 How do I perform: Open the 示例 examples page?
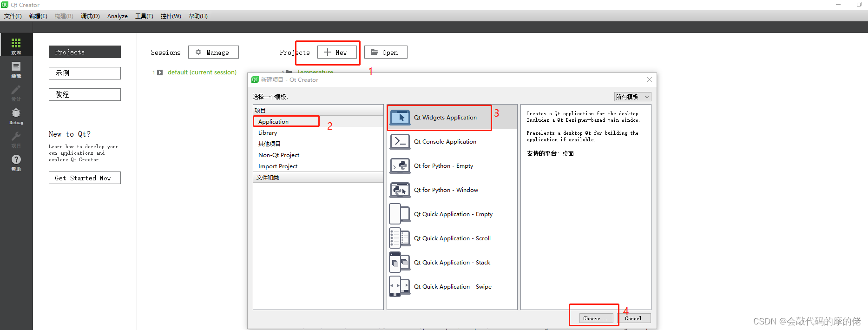pos(85,73)
